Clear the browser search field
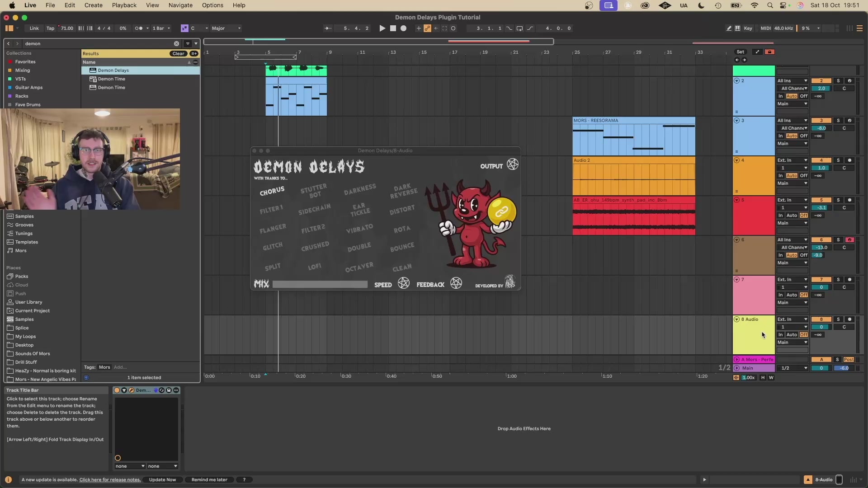The image size is (868, 488). [176, 43]
